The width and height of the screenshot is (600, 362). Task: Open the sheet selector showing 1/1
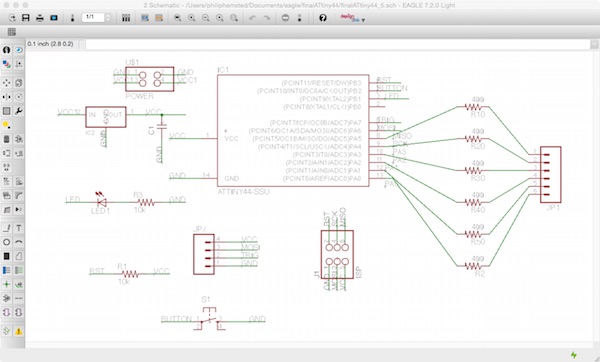(x=93, y=17)
